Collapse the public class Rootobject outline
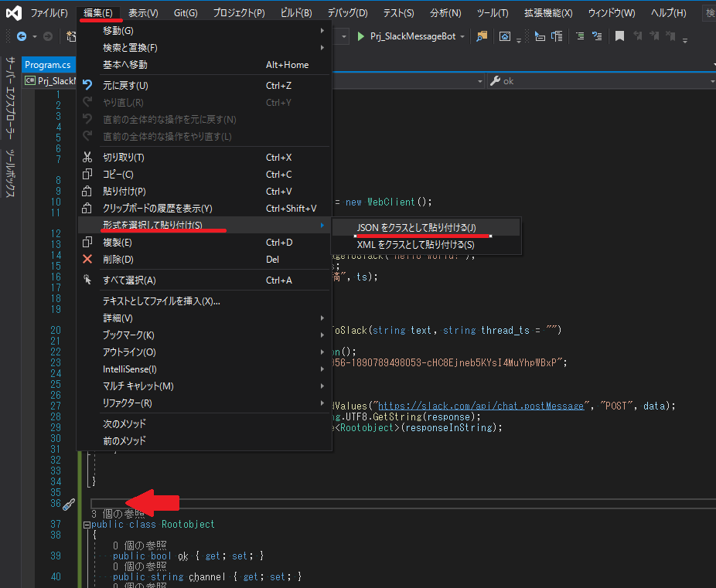Screen dimensions: 716x588 click(x=87, y=525)
